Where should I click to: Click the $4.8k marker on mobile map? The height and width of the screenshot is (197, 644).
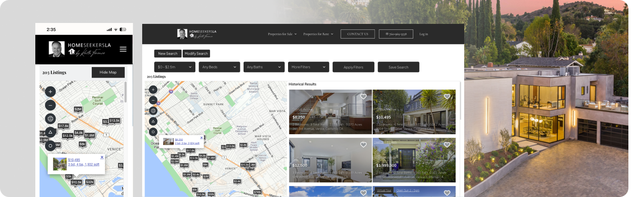pyautogui.click(x=78, y=133)
